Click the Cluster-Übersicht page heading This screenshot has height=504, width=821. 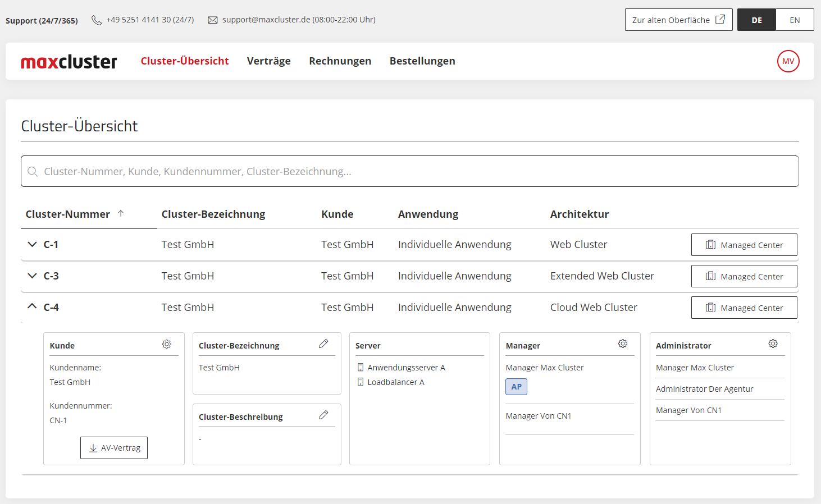pos(79,126)
